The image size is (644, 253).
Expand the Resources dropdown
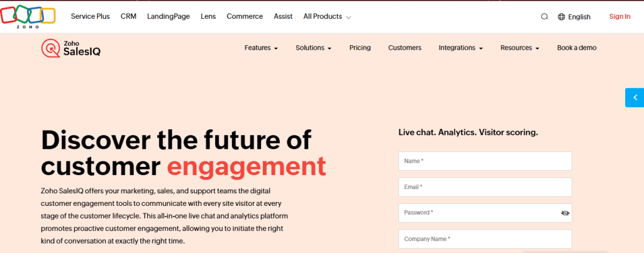(x=520, y=48)
